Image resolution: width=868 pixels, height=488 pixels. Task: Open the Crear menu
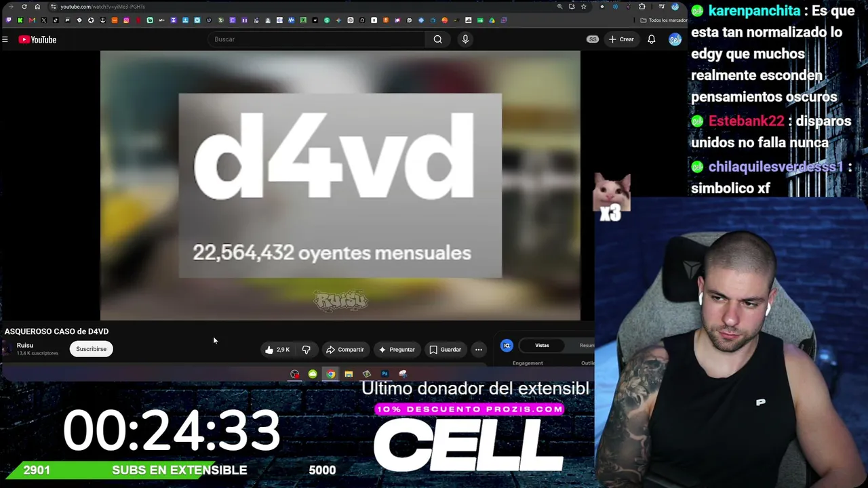(x=621, y=39)
